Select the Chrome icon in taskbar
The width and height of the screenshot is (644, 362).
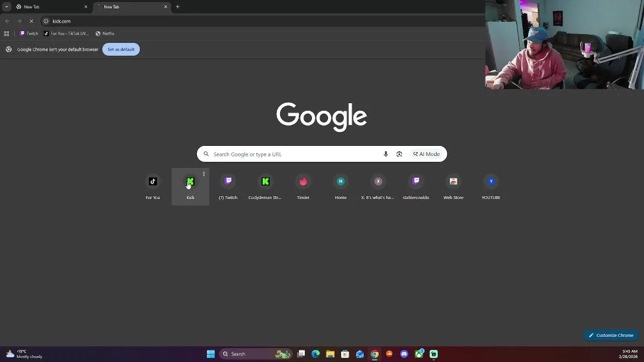(x=374, y=354)
